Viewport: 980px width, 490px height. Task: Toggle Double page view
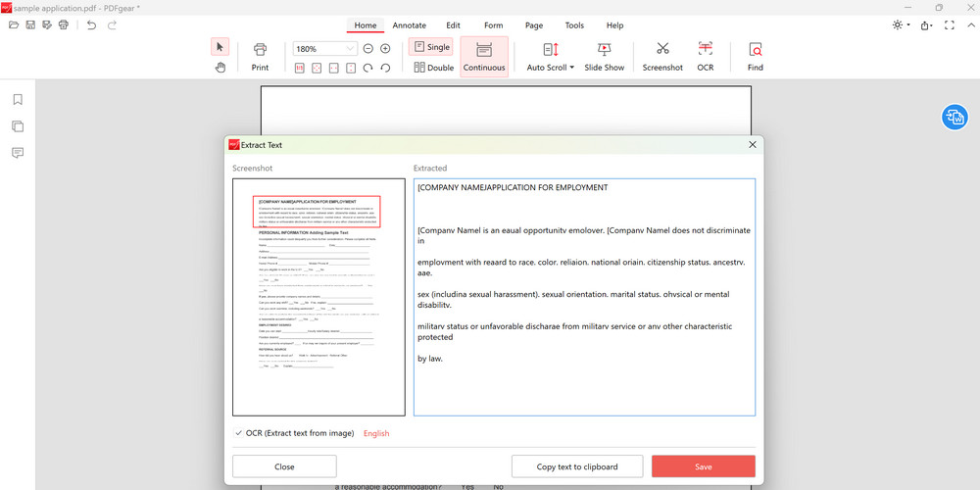434,68
